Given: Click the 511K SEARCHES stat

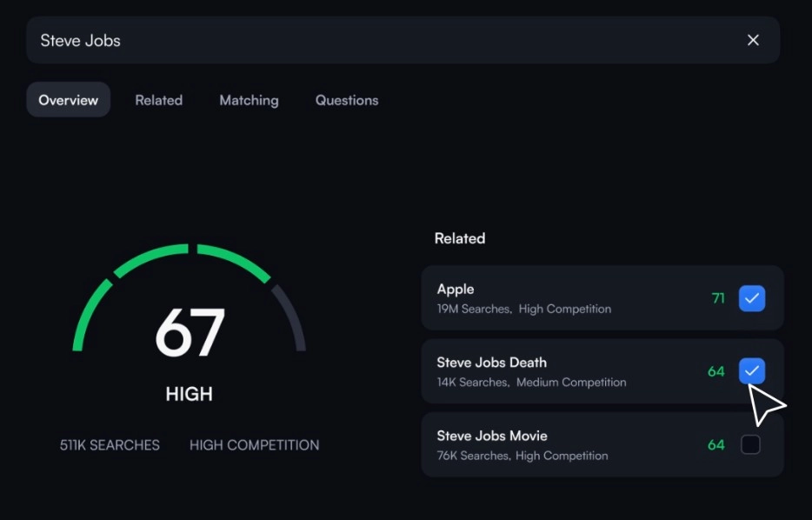Looking at the screenshot, I should coord(110,444).
